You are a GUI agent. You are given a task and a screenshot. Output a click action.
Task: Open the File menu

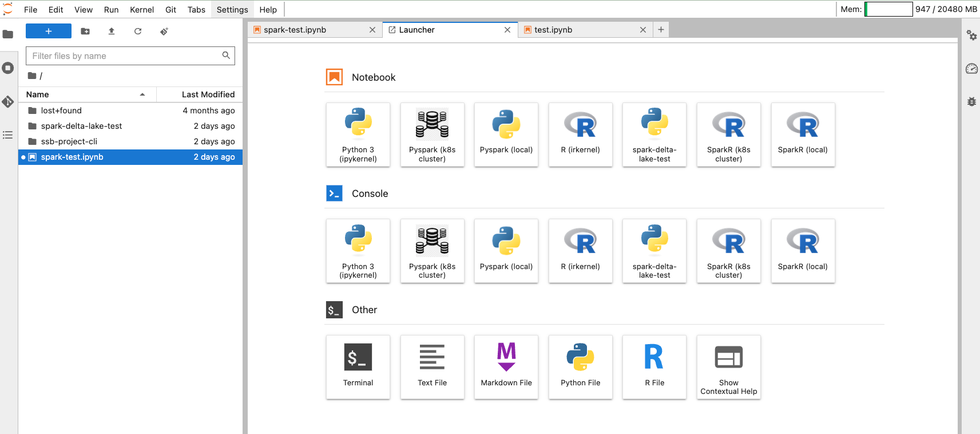point(31,10)
